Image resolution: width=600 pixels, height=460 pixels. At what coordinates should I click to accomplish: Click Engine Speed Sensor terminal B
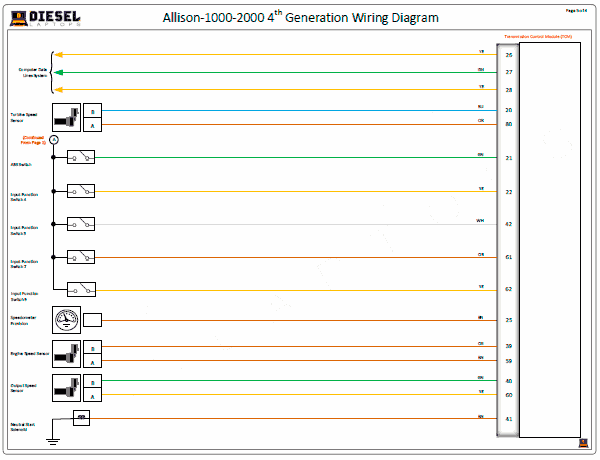click(x=93, y=347)
